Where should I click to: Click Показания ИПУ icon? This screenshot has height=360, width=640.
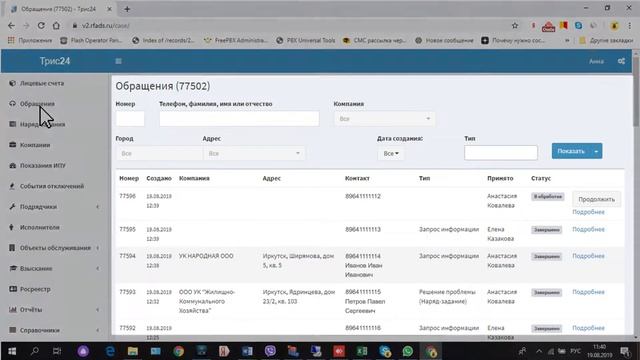coord(12,165)
